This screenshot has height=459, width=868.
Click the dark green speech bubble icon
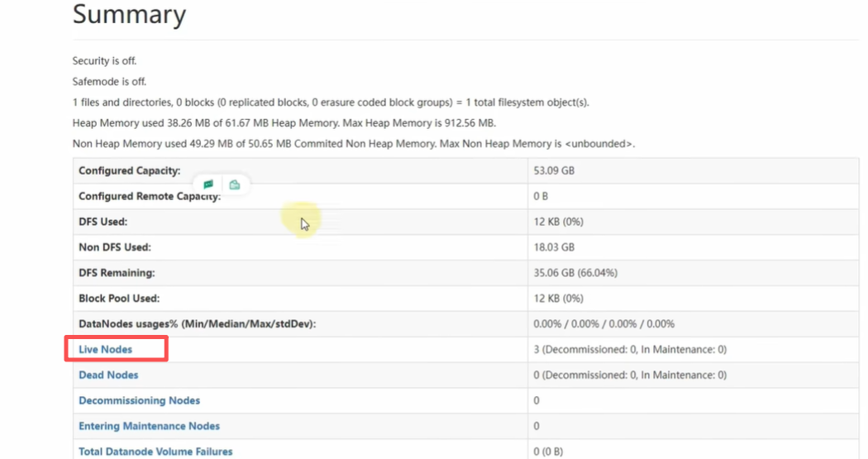pos(208,184)
